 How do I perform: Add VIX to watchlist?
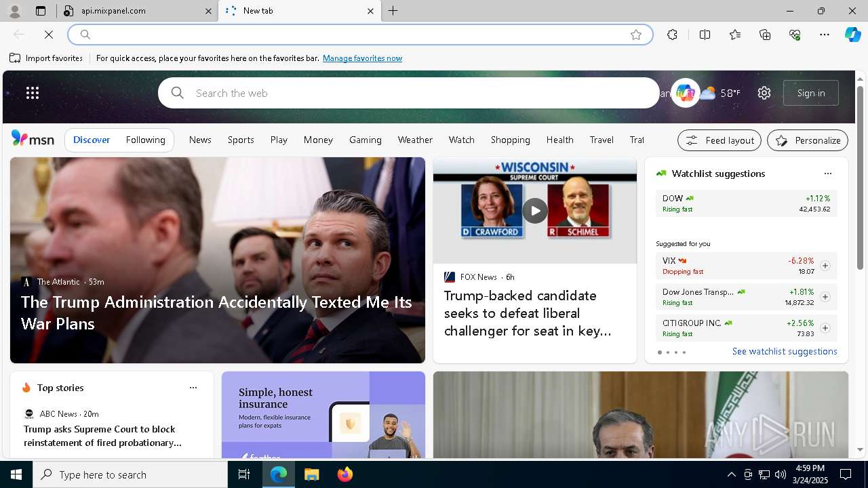(825, 266)
